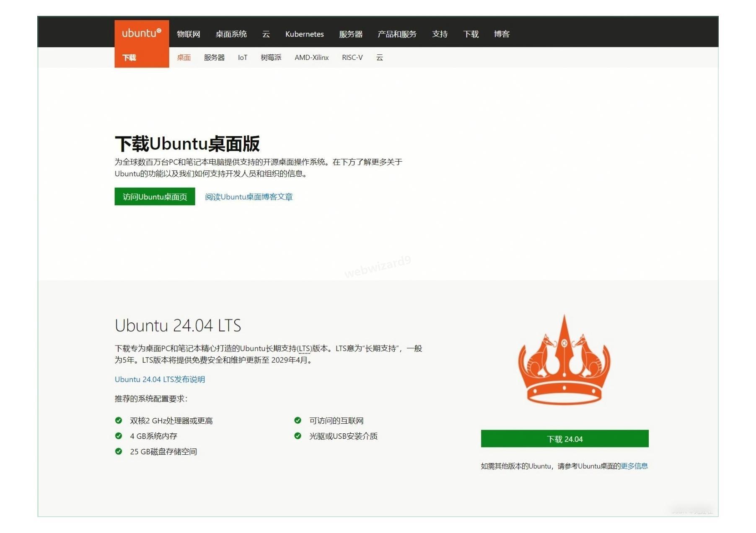This screenshot has width=756, height=533.
Task: Switch to 云 in the sub-navigation
Action: click(x=380, y=57)
